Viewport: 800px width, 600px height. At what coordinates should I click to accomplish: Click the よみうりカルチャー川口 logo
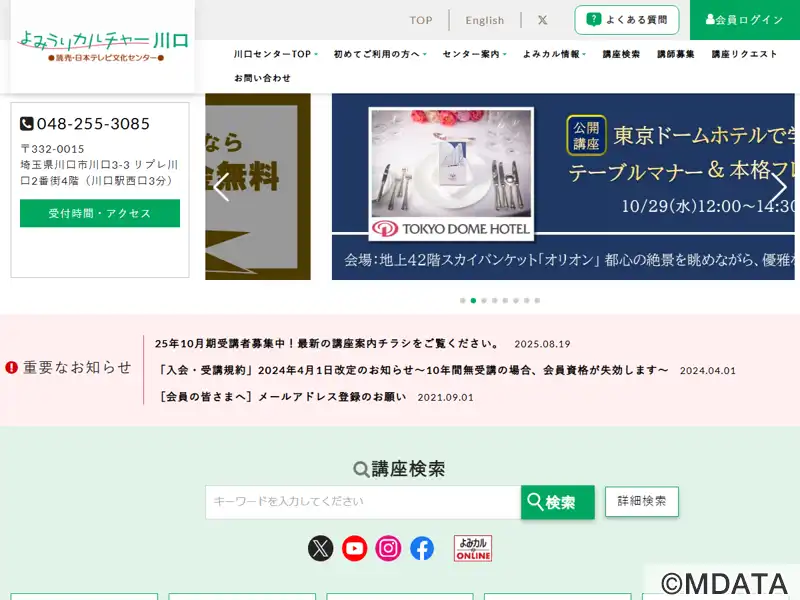point(103,46)
